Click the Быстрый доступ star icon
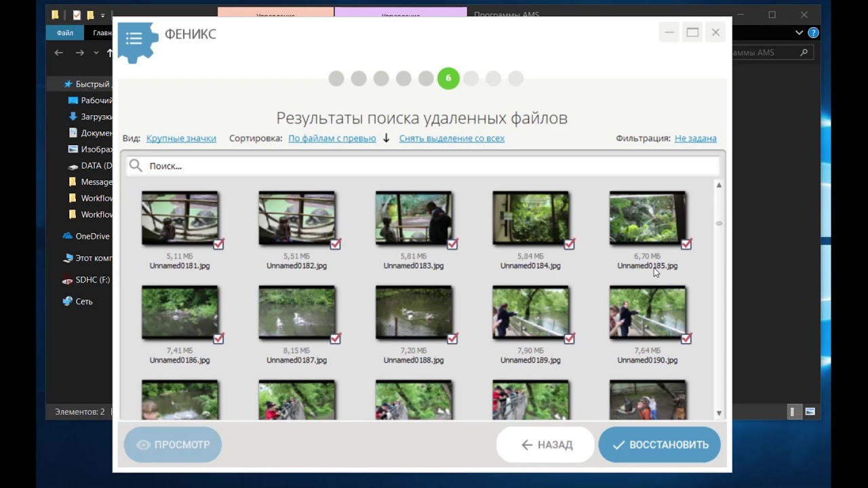 [x=68, y=84]
